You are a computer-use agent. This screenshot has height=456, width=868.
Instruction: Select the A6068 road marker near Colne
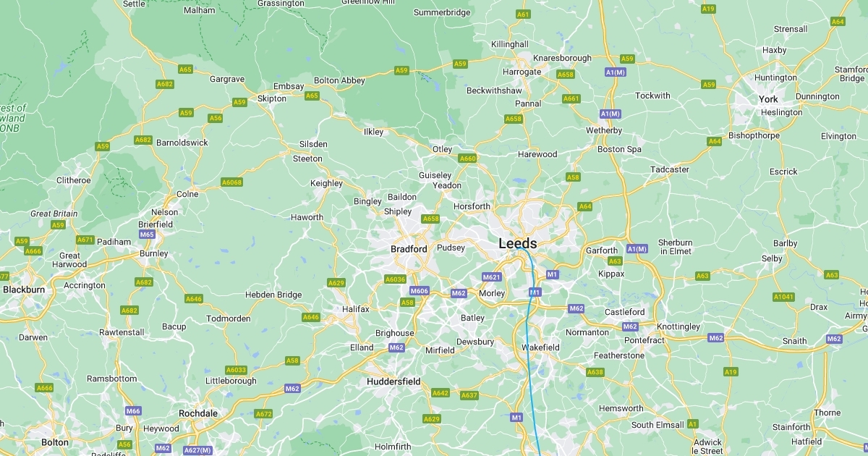(231, 182)
